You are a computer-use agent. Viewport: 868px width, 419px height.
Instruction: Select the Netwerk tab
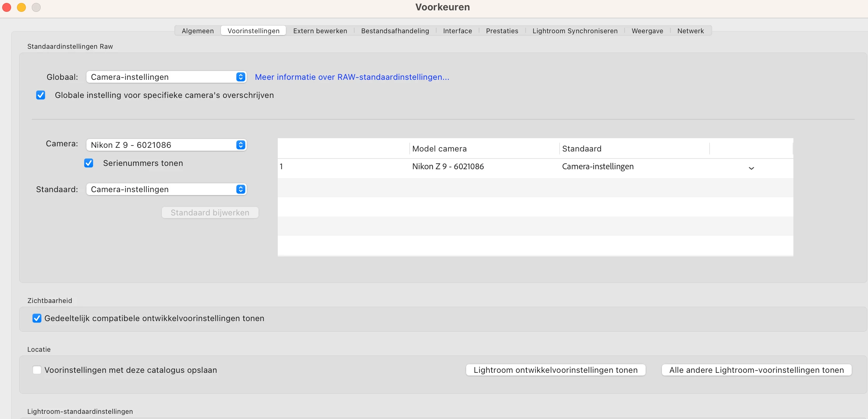pos(690,31)
